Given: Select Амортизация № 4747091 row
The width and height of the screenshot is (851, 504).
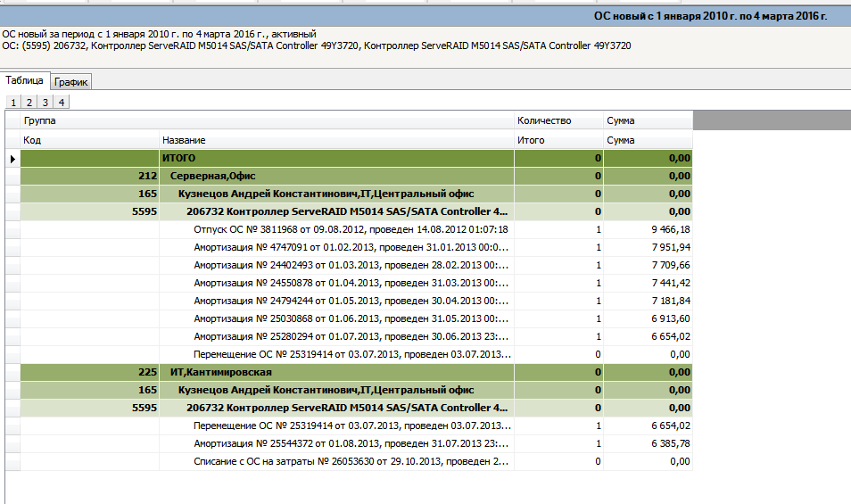Looking at the screenshot, I should 351,247.
